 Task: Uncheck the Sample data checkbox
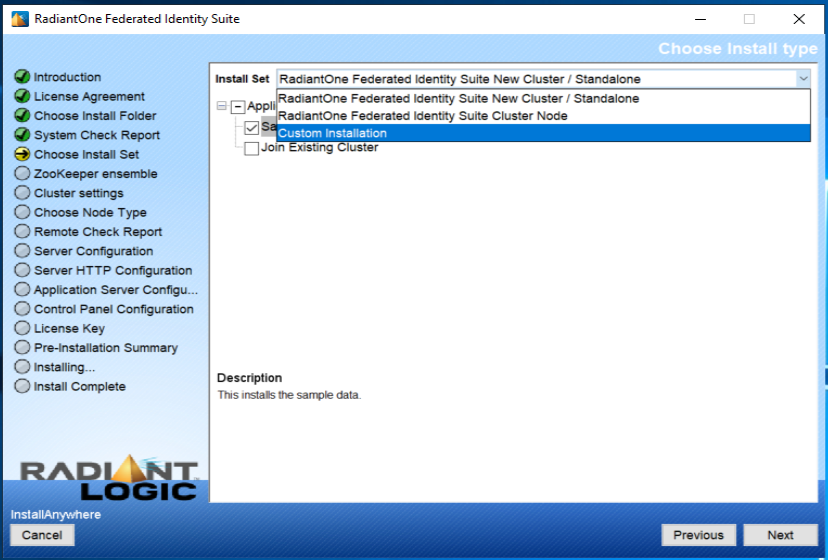click(252, 127)
